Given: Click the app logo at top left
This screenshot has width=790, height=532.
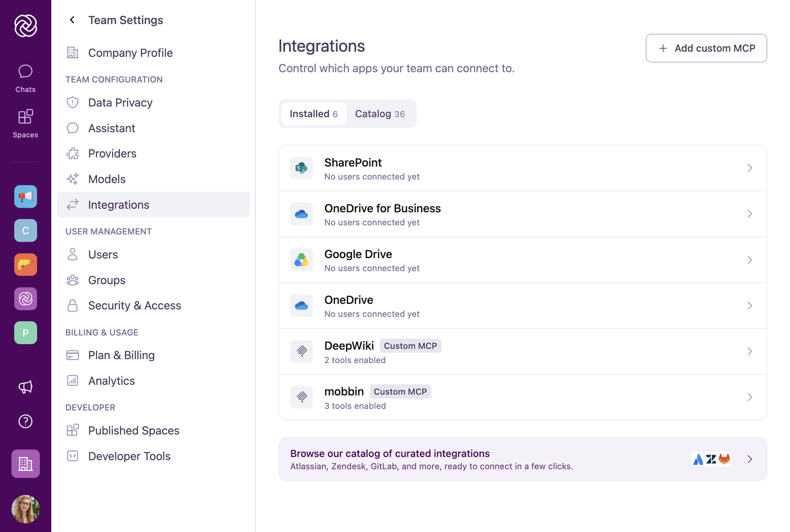Looking at the screenshot, I should [26, 26].
